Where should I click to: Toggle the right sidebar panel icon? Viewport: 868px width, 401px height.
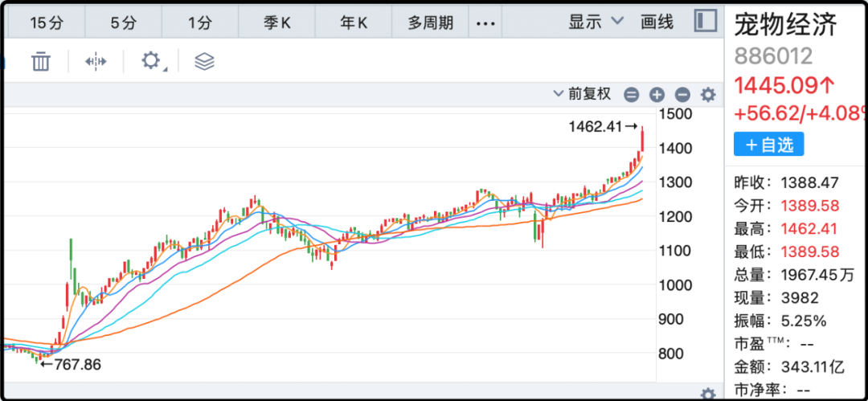705,21
